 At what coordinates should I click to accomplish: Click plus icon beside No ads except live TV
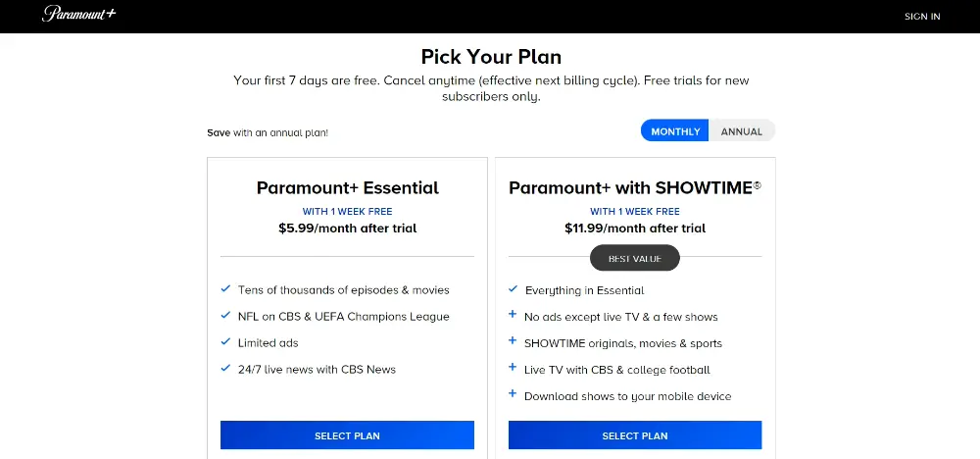click(x=513, y=315)
